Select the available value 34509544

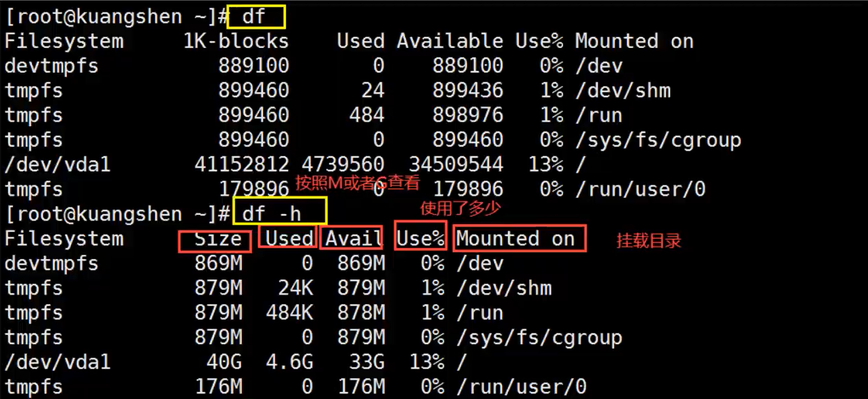coord(455,165)
